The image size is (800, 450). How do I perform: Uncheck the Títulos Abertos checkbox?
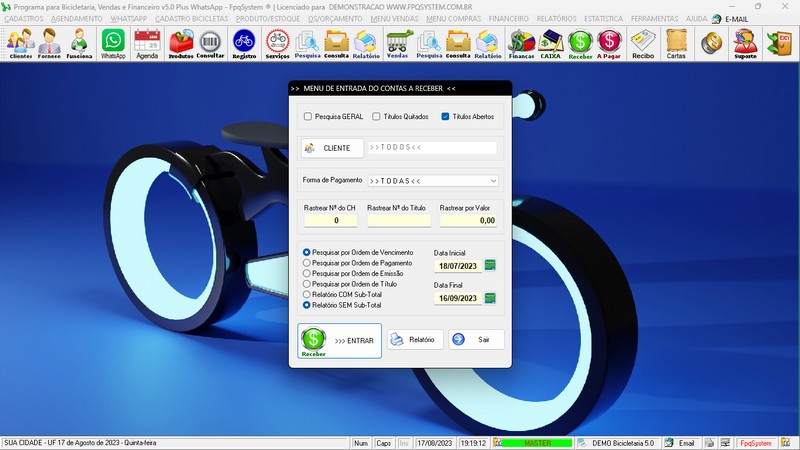446,117
